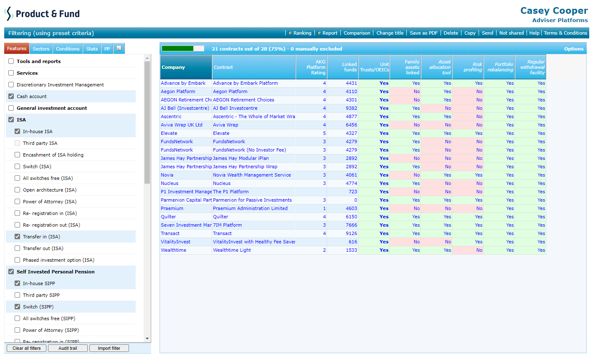Untick the In-house ISA checkbox
593x364 pixels.
[18, 131]
